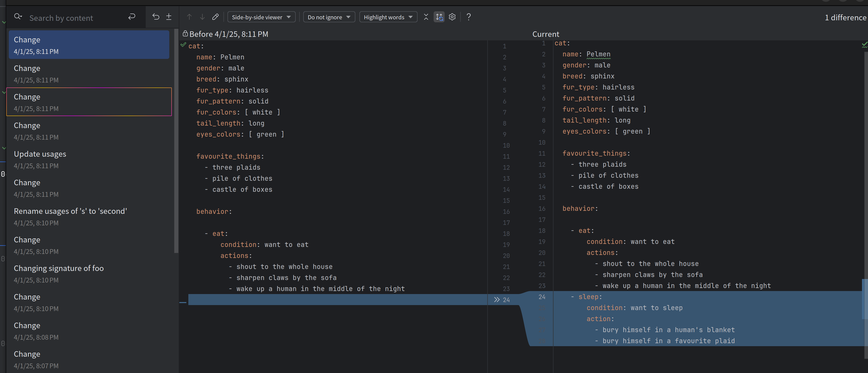Open the Side-by-side viewer dropdown
This screenshot has width=868, height=373.
(x=261, y=17)
